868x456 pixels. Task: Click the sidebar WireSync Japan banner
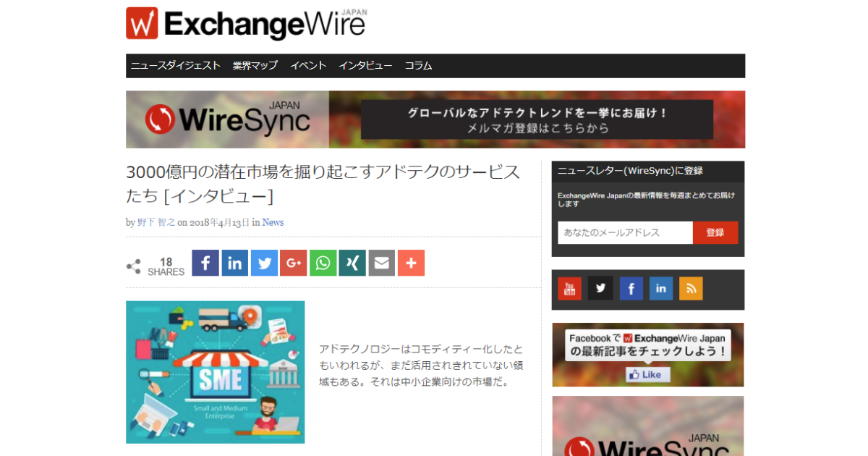pyautogui.click(x=648, y=426)
